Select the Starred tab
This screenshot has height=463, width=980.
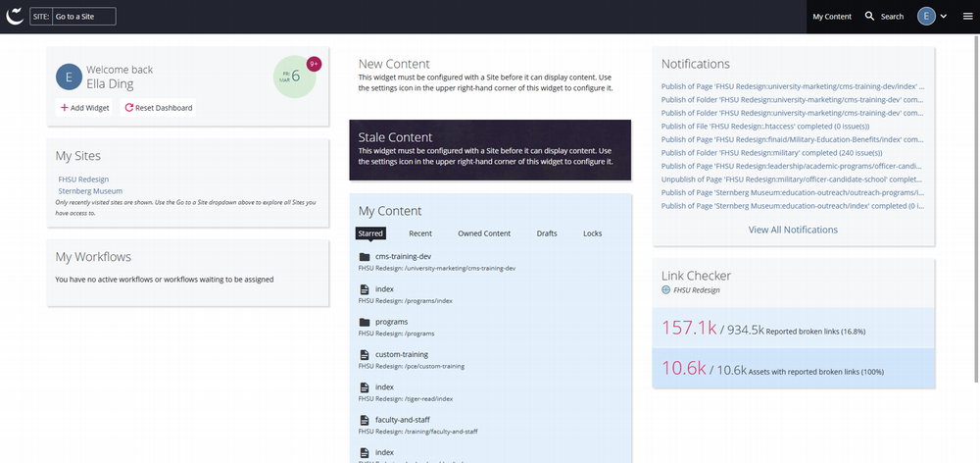[x=370, y=233]
